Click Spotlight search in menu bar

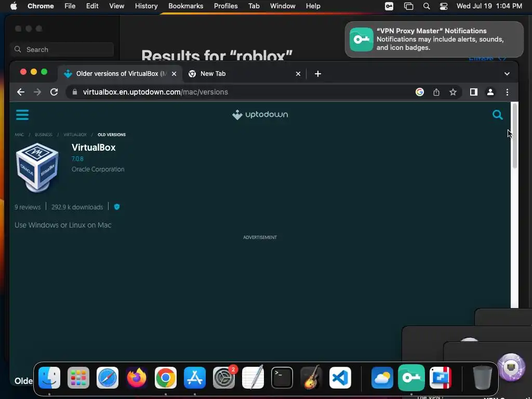point(427,6)
